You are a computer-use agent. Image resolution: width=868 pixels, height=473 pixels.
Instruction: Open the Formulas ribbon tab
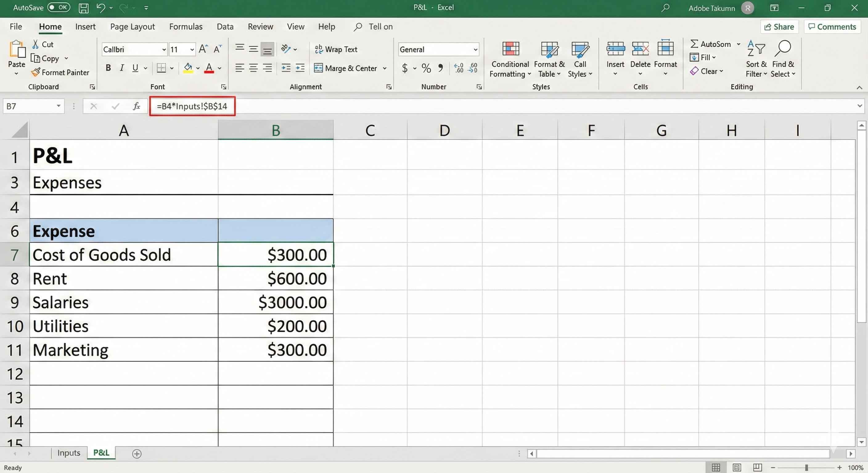coord(186,26)
